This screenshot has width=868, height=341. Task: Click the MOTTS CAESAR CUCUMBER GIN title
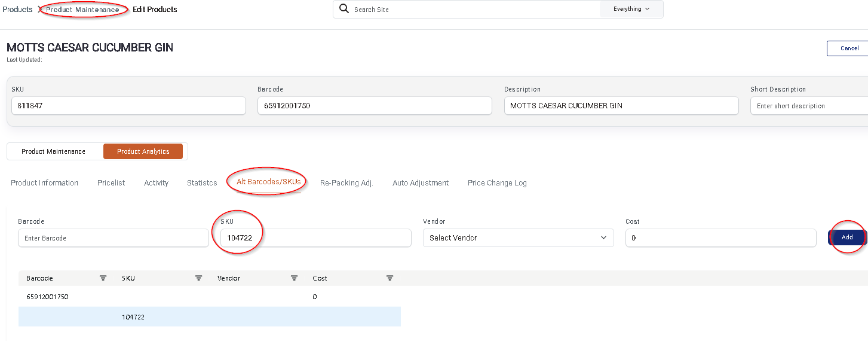tap(90, 48)
